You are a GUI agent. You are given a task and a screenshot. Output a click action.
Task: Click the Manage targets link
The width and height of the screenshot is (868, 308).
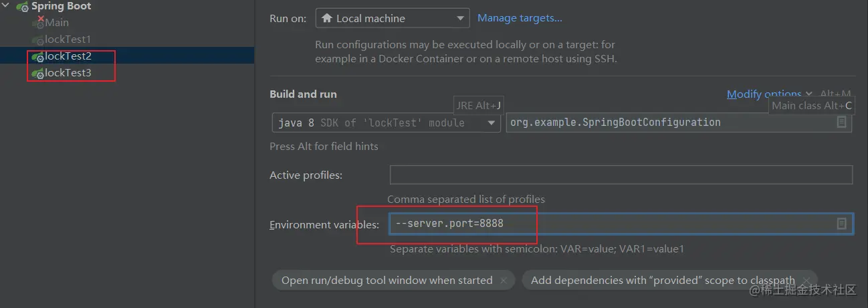pos(520,19)
